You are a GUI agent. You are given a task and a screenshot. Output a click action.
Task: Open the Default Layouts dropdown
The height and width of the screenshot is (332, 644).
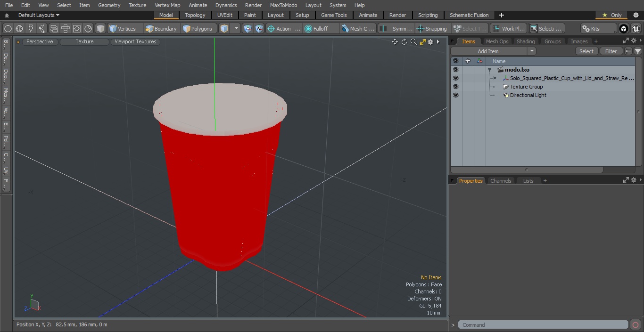click(38, 15)
